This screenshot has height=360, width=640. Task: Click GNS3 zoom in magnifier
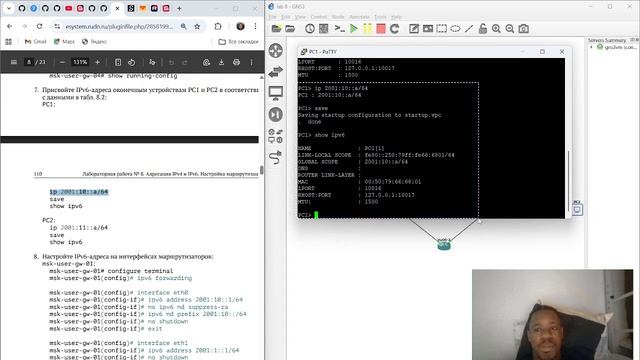click(496, 29)
